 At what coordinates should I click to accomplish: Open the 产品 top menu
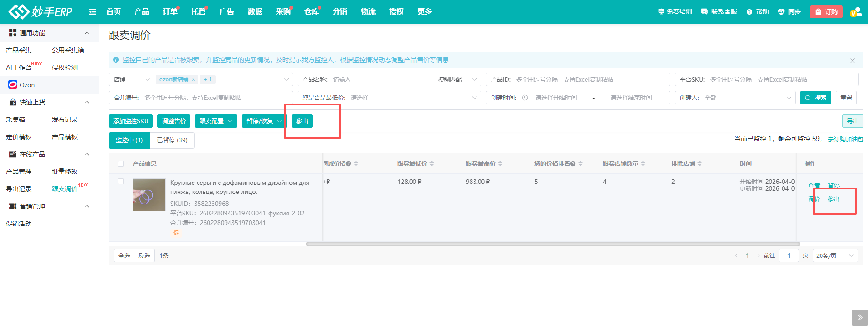[x=142, y=12]
